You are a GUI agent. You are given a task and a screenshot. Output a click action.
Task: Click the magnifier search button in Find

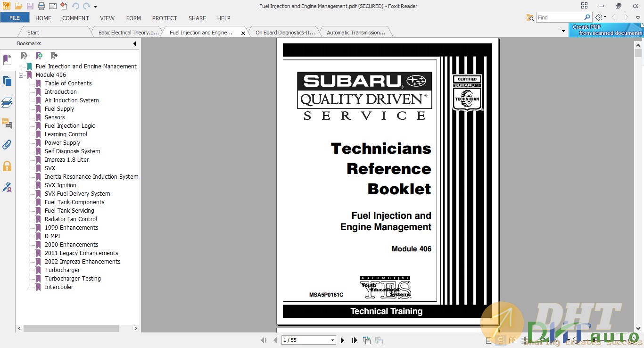587,17
